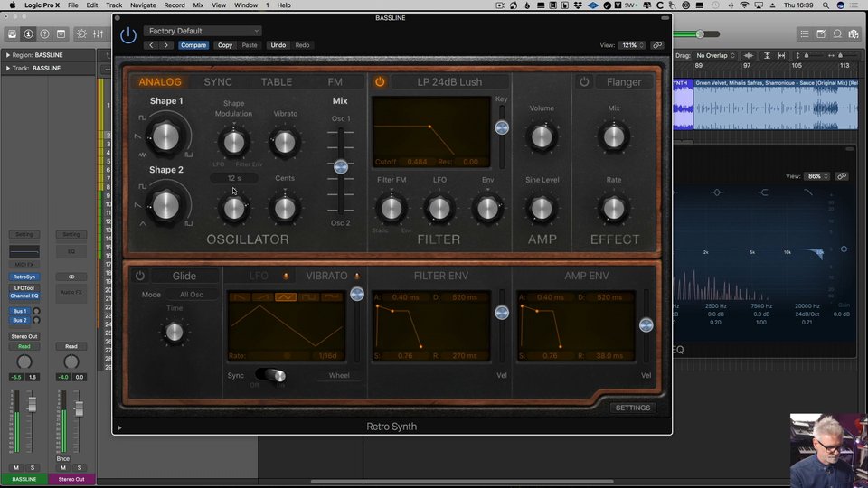Open the Mix menu
The image size is (868, 488).
point(198,5)
